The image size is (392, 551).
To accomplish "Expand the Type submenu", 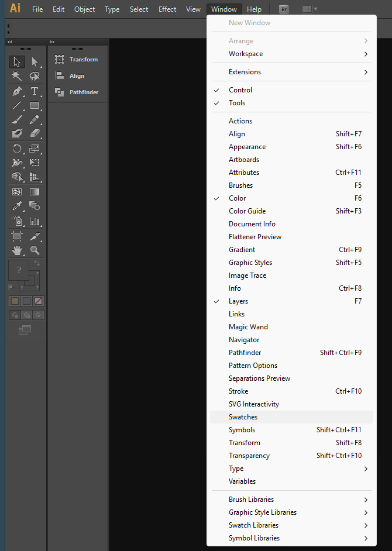I will click(x=291, y=469).
